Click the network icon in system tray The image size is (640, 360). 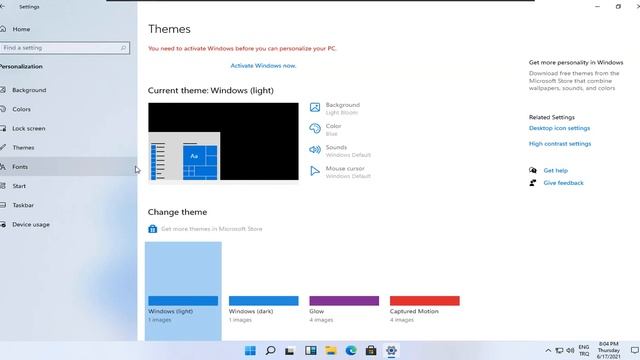tap(560, 351)
